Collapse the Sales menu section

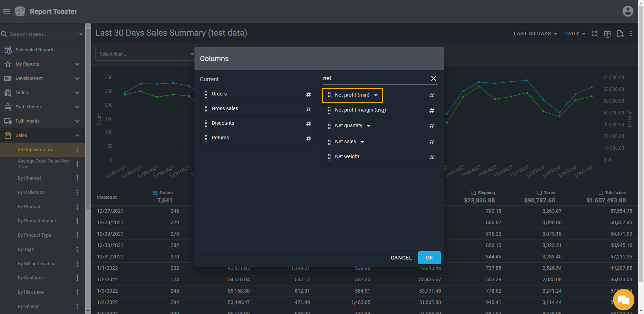tap(77, 135)
